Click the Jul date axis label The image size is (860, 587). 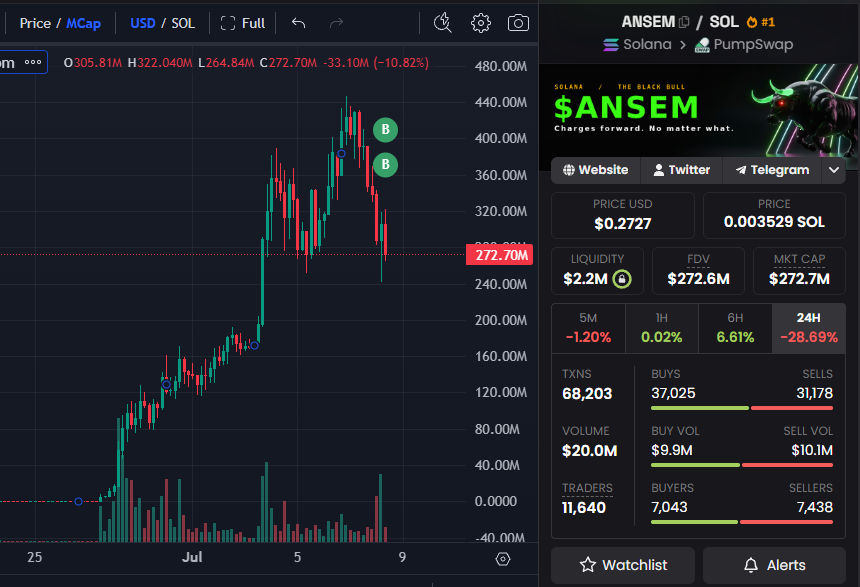pos(192,557)
